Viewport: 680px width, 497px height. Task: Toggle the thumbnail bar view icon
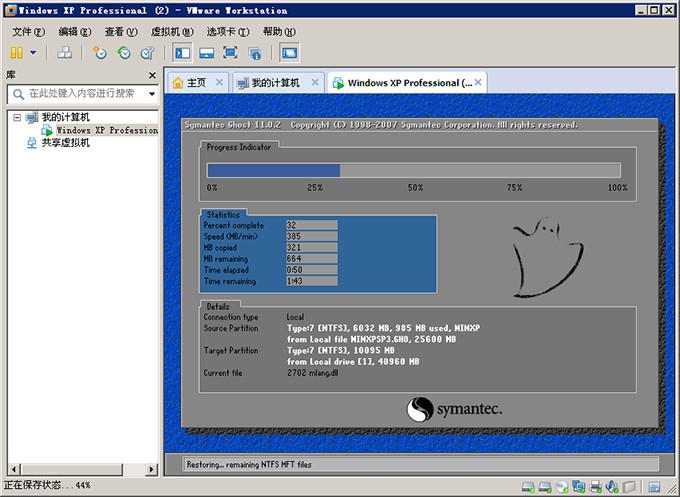click(206, 53)
